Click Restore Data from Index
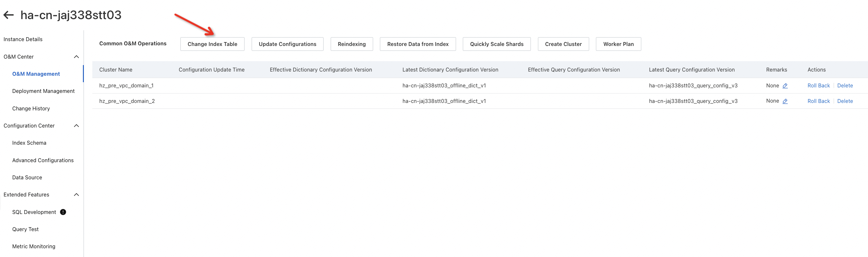Image resolution: width=868 pixels, height=257 pixels. tap(418, 44)
